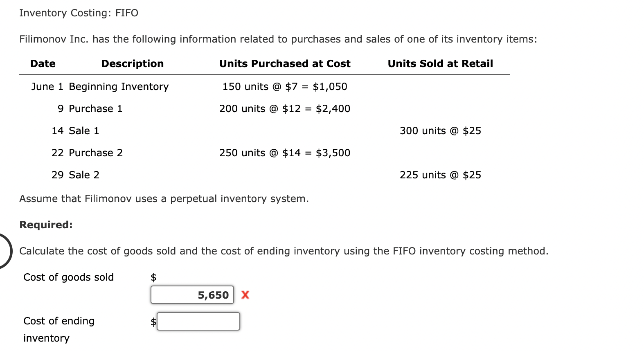Viewport: 644px width, 351px height.
Task: Select the 225 units @ $25 text
Action: pos(440,175)
